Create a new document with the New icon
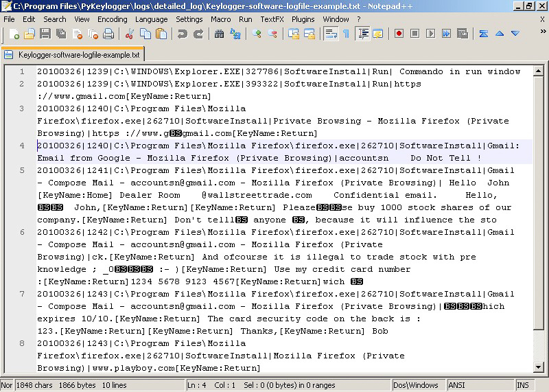549x392 pixels. (x=14, y=34)
